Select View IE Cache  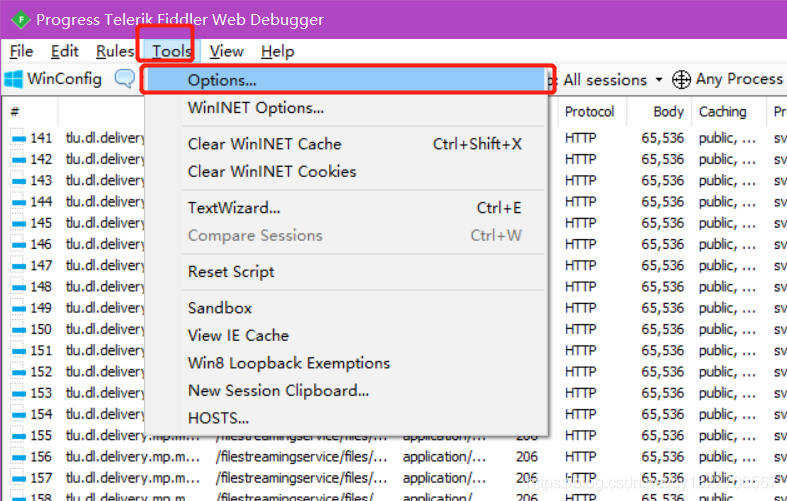click(346, 335)
